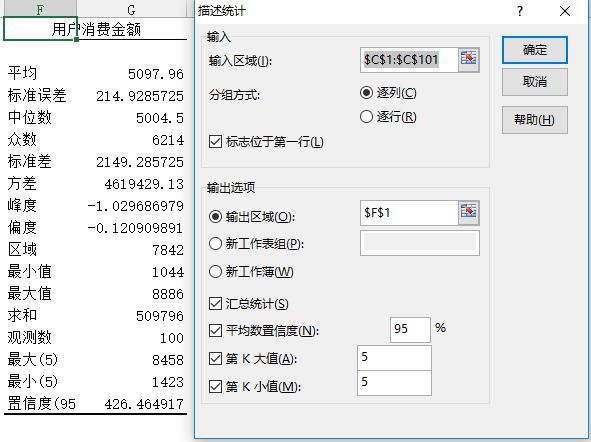Click the 取消 button

coord(534,82)
